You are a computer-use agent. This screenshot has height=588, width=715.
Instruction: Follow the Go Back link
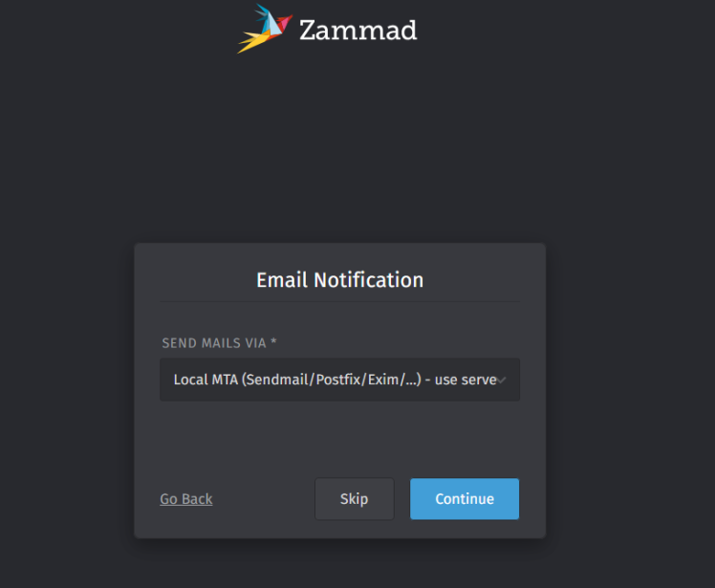click(x=186, y=499)
